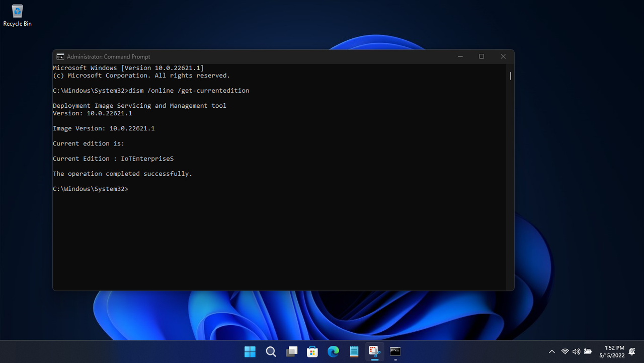Viewport: 644px width, 363px height.
Task: Minimize the Administrator Command Prompt window
Action: pyautogui.click(x=460, y=56)
